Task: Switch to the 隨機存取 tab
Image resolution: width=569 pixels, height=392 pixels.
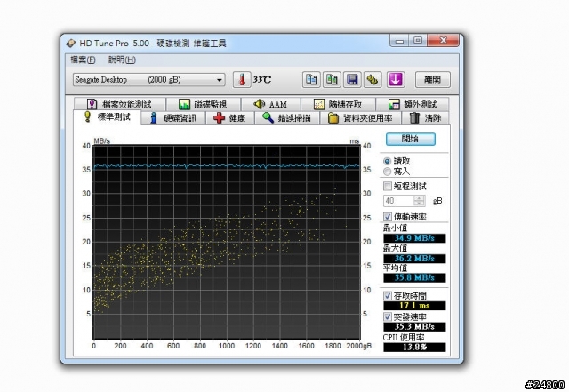Action: 338,104
